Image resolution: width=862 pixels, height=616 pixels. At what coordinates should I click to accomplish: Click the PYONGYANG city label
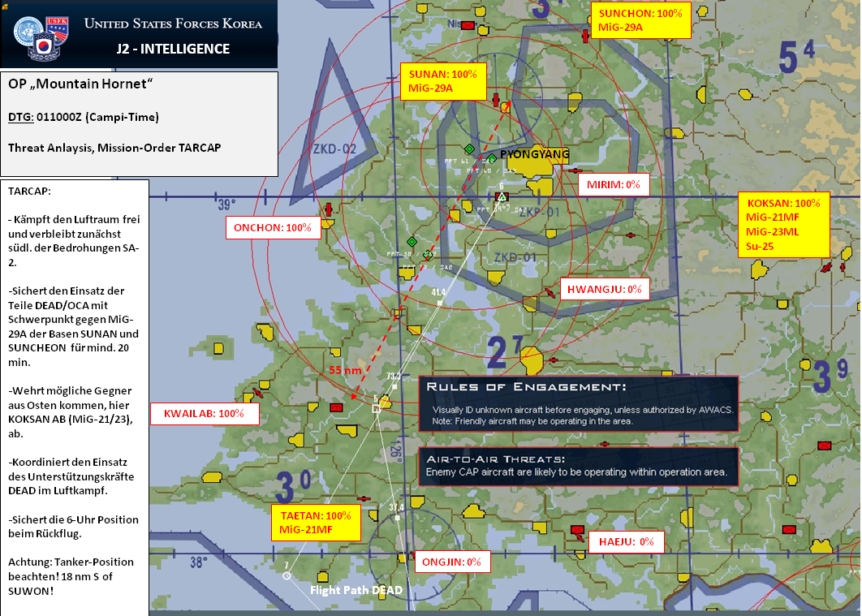click(534, 154)
